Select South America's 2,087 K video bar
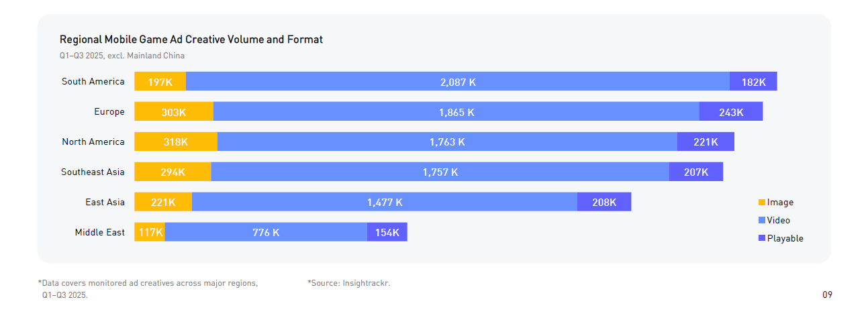The image size is (868, 324). (x=458, y=82)
